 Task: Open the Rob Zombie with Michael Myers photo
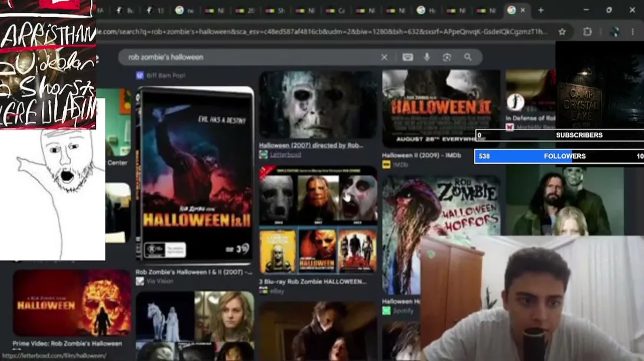pyautogui.click(x=565, y=201)
